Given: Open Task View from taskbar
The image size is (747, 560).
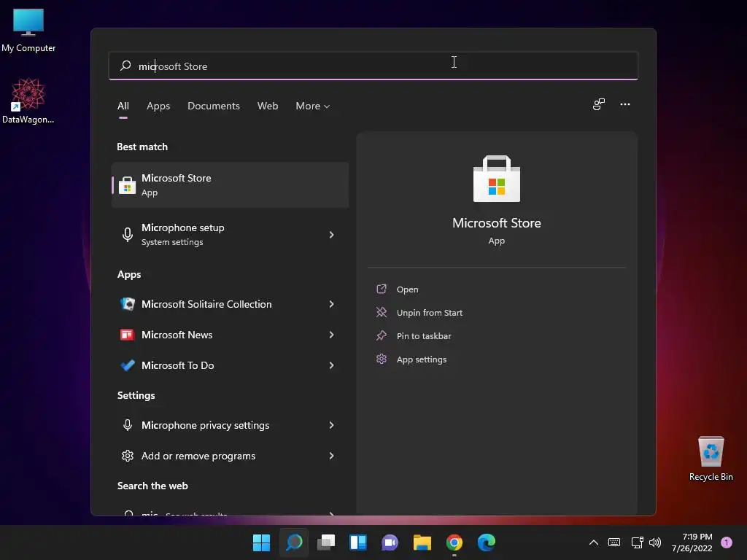Looking at the screenshot, I should (326, 542).
